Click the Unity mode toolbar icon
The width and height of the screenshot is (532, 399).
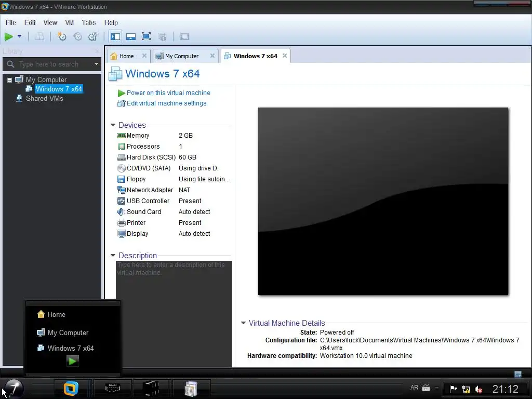point(162,36)
